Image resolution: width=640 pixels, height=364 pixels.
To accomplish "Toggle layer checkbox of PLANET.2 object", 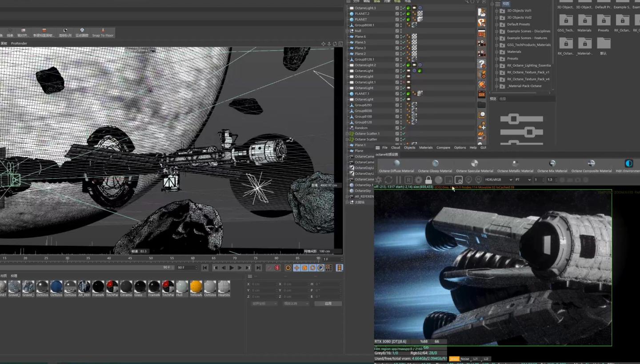I will [397, 14].
